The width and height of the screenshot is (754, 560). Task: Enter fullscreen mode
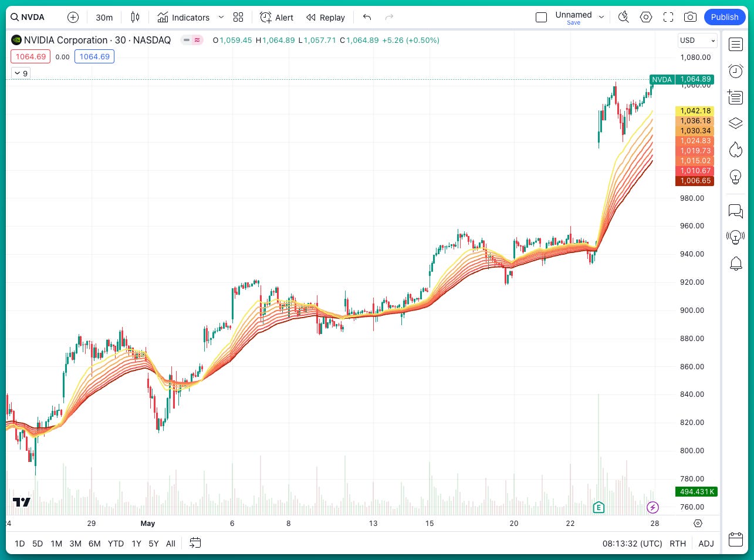click(x=668, y=17)
